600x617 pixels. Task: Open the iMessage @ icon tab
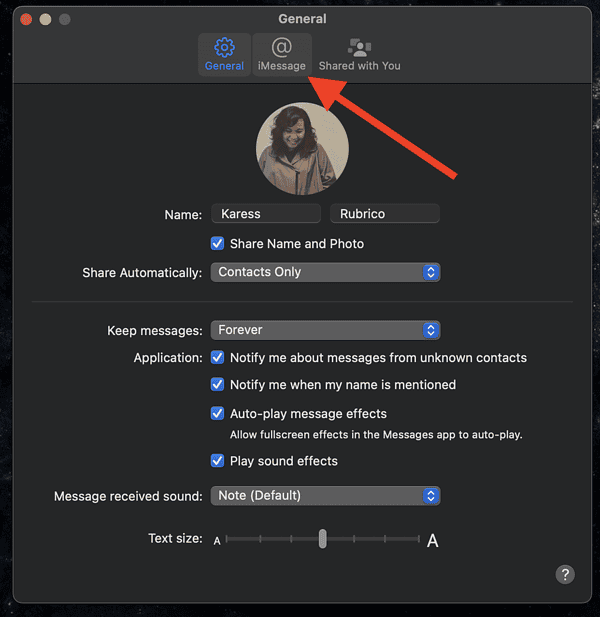coord(281,48)
